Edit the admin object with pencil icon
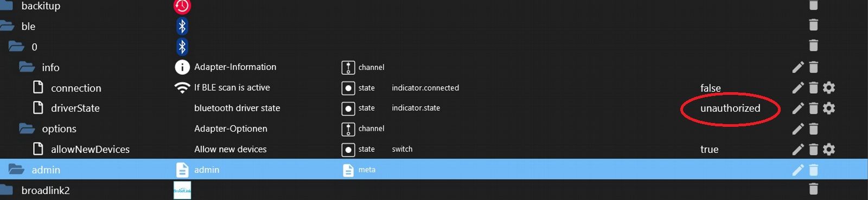This screenshot has height=200, width=868. pos(797,170)
